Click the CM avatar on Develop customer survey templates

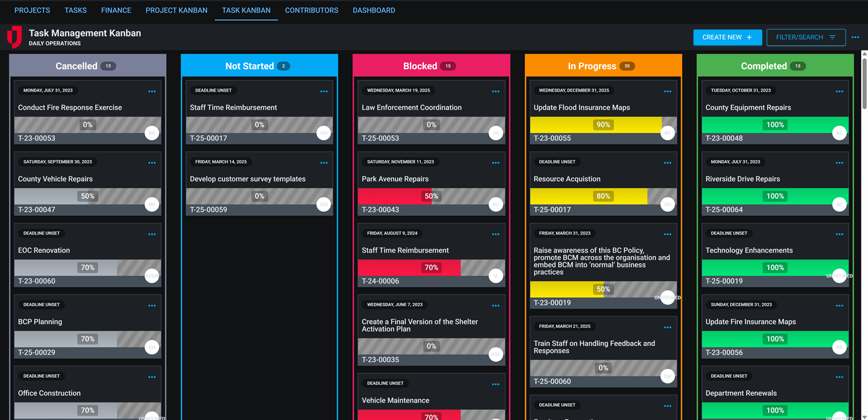pyautogui.click(x=323, y=204)
